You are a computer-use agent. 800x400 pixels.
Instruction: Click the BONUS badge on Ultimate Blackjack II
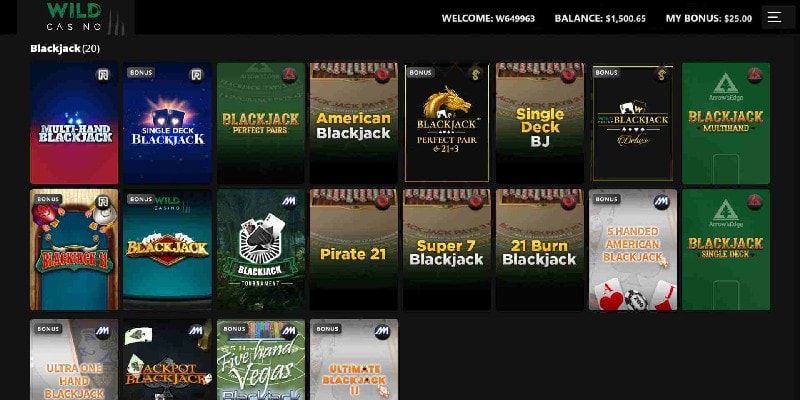point(327,329)
